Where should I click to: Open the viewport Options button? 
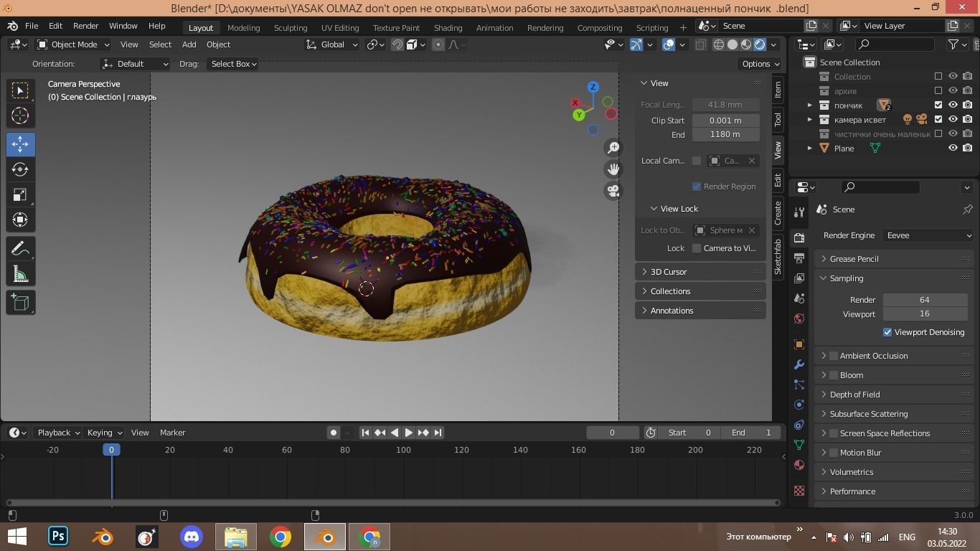760,64
